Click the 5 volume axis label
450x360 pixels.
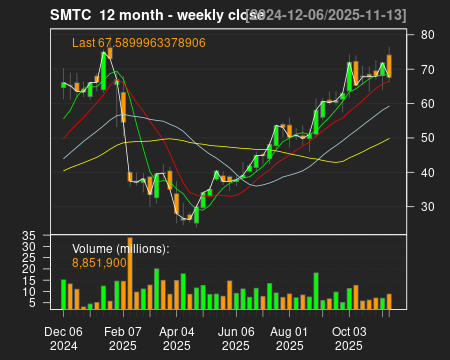click(32, 303)
